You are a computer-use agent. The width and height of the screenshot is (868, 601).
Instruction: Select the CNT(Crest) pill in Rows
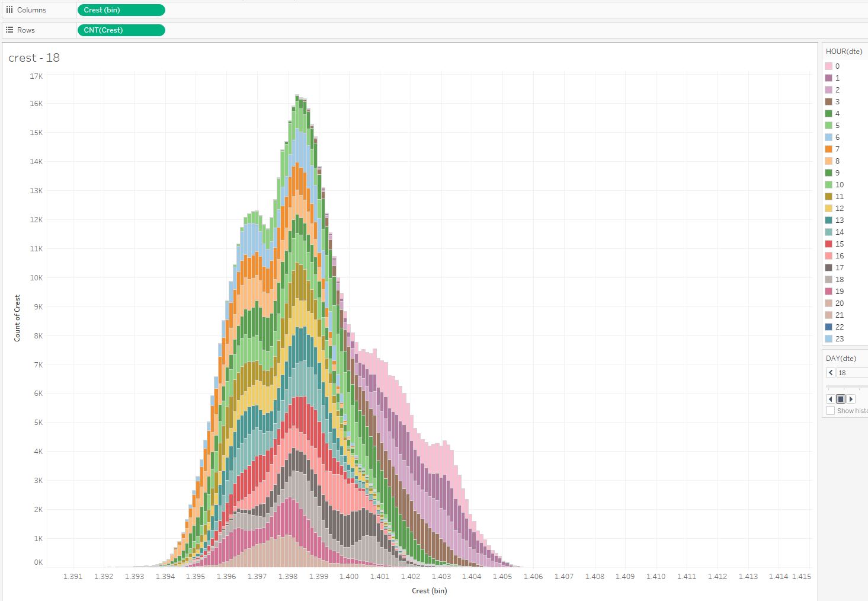pos(121,30)
